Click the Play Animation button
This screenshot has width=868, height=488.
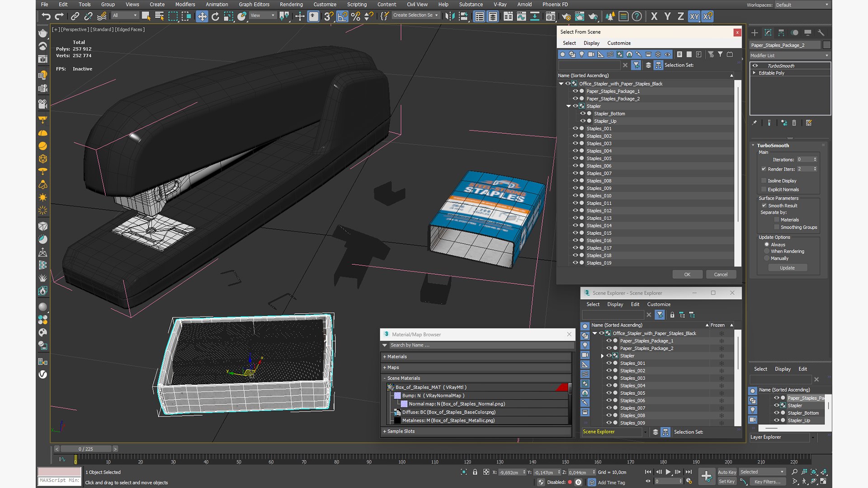pos(668,472)
